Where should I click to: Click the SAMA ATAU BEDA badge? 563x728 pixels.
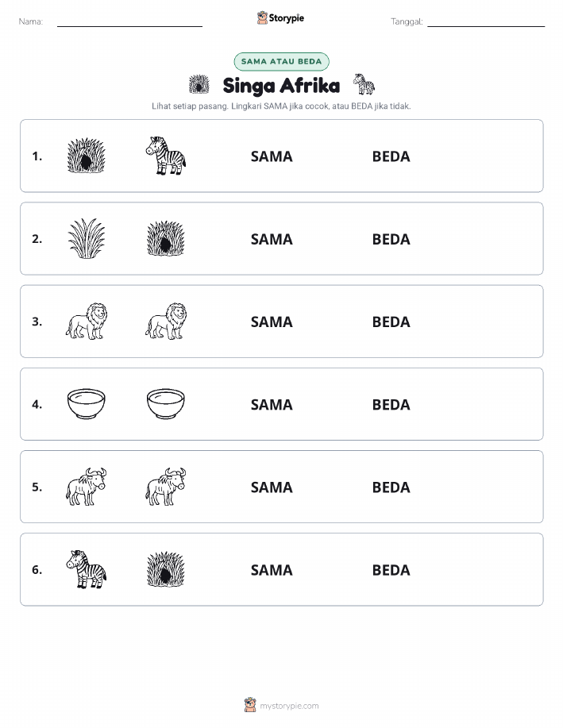point(281,61)
